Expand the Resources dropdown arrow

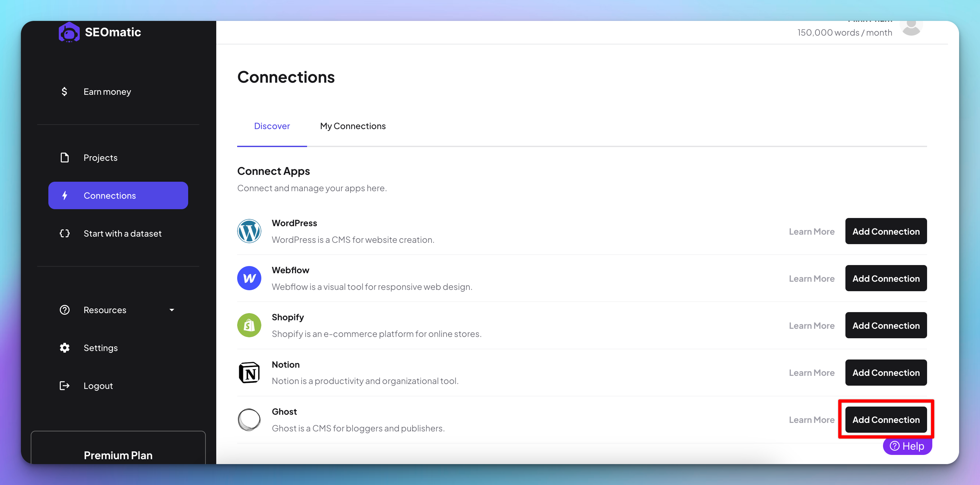pyautogui.click(x=172, y=310)
